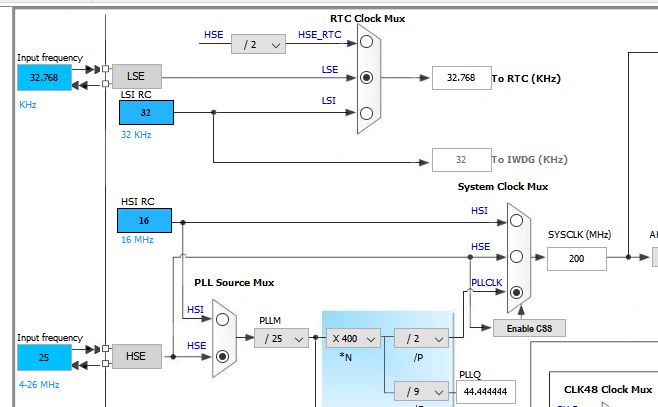The image size is (658, 407).
Task: Click the HSE oscillator block
Action: 136,356
